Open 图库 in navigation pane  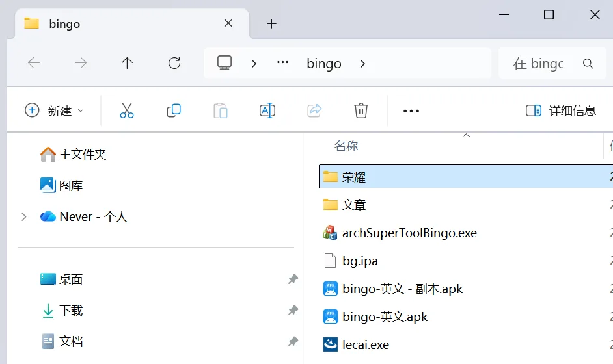point(61,185)
